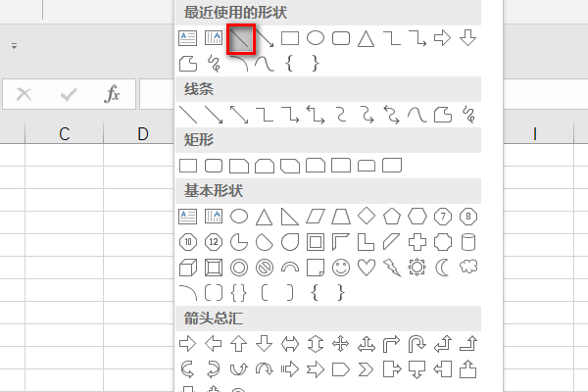
Task: Pick the Donut basic shape
Action: (239, 268)
